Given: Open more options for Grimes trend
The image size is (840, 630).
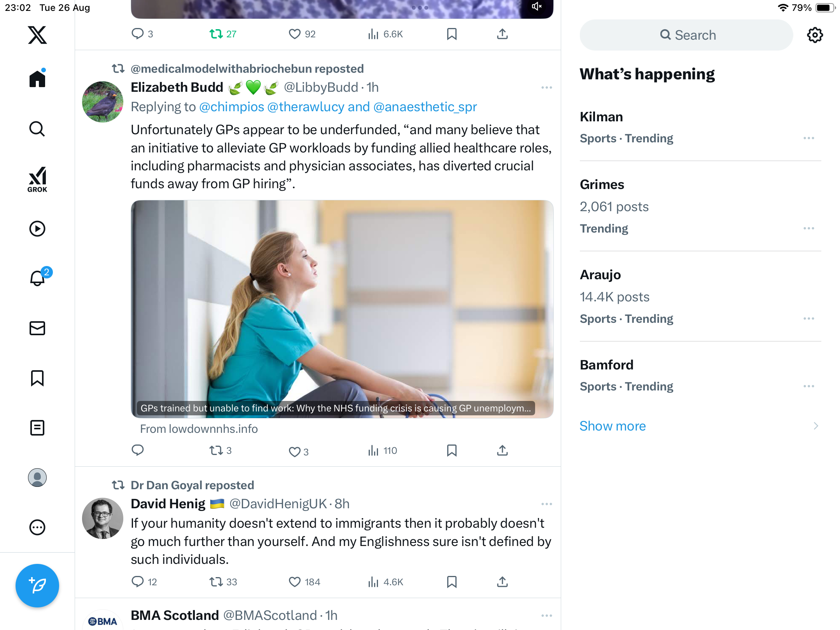Looking at the screenshot, I should 808,228.
